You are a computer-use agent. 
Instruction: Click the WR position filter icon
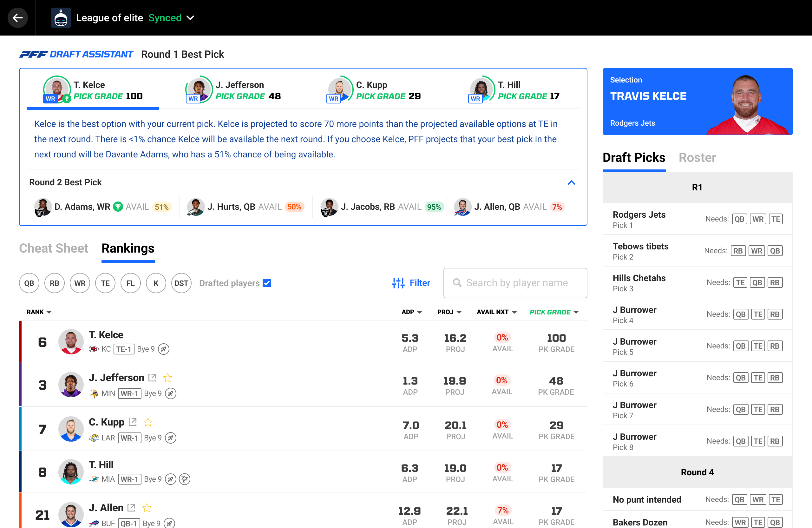click(x=79, y=283)
